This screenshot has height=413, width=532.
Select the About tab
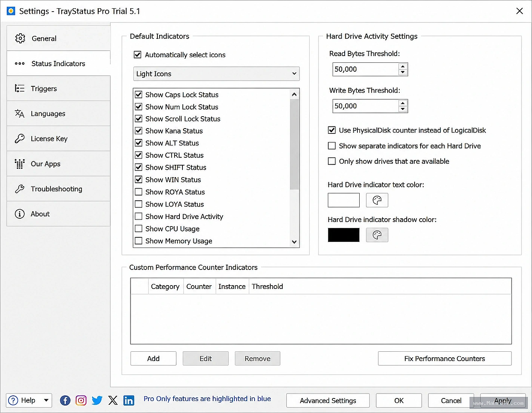[x=59, y=214]
